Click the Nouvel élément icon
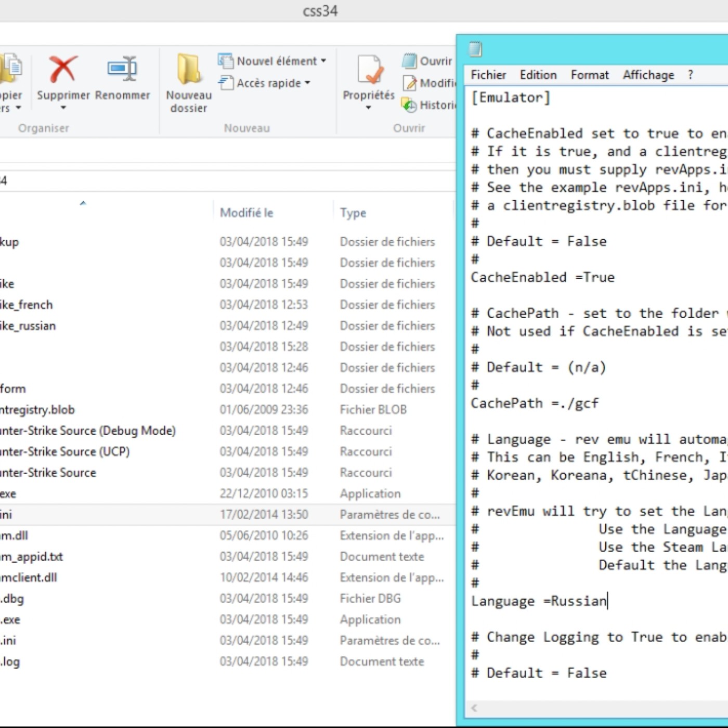This screenshot has height=728, width=728. pyautogui.click(x=226, y=61)
